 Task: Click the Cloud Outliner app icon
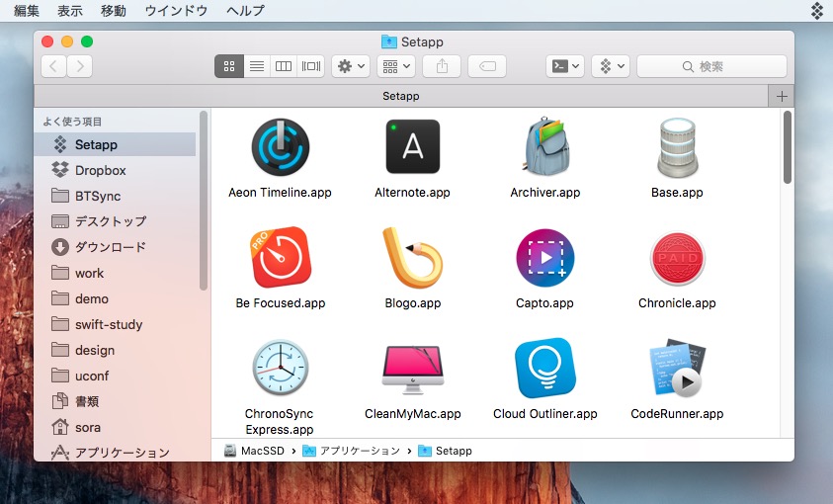pos(544,369)
